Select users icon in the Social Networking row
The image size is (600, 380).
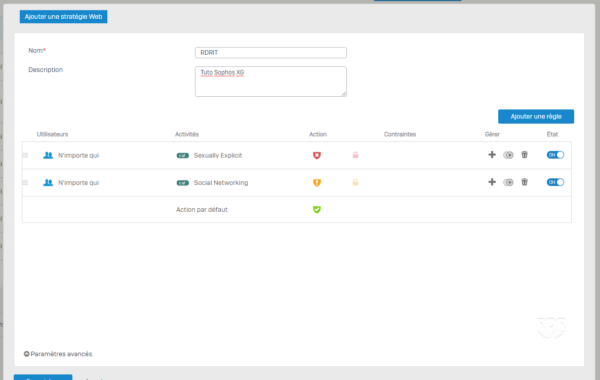coord(48,183)
